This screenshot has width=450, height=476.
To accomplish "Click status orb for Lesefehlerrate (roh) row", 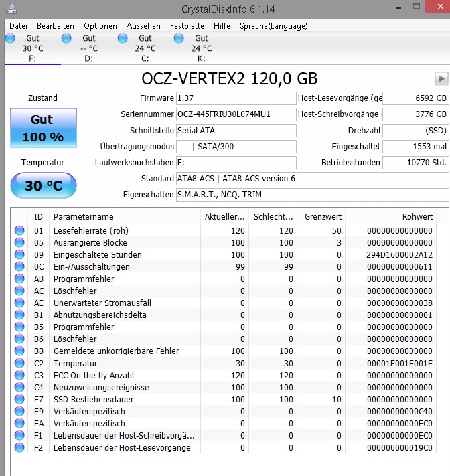I will tap(19, 231).
